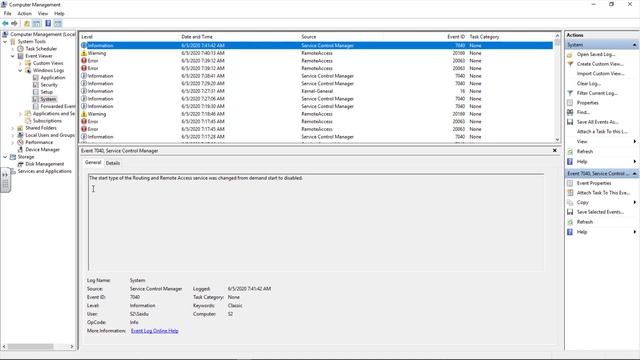
Task: Select Subscriptions in the tree
Action: tap(47, 121)
